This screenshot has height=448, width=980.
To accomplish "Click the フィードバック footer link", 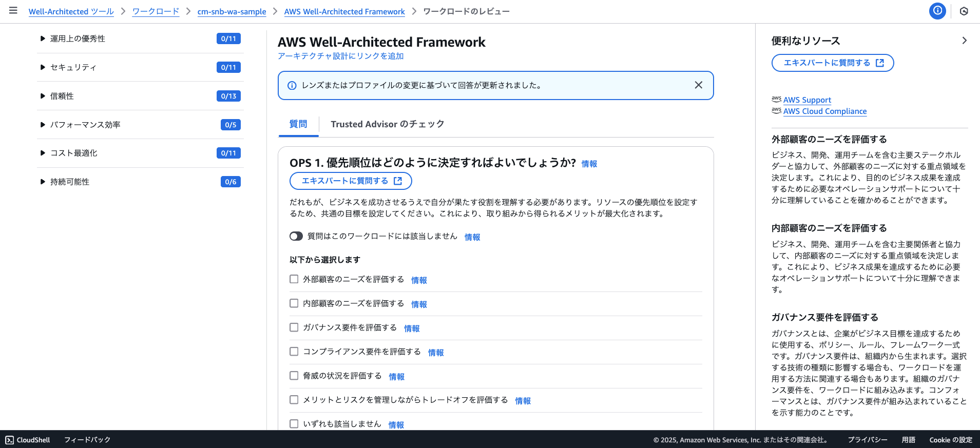I will [x=87, y=440].
